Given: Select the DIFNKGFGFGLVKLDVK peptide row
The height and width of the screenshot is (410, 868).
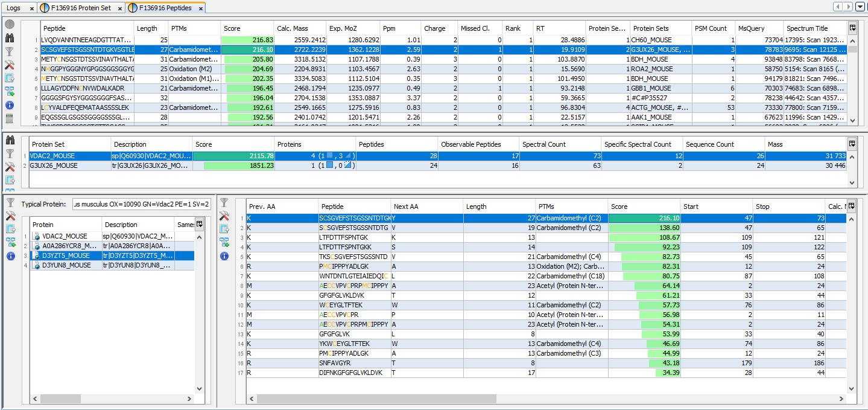Looking at the screenshot, I should (x=546, y=373).
